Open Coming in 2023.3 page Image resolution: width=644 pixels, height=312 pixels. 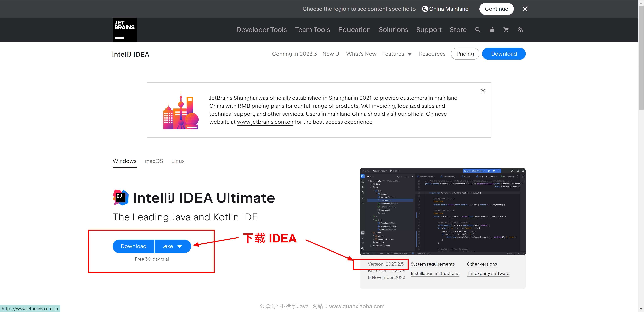point(294,54)
